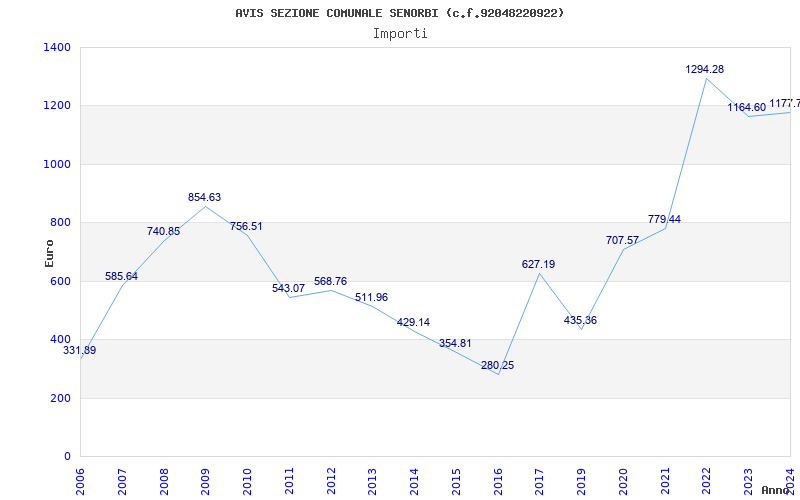This screenshot has height=500, width=800.
Task: Click the Anno x-axis title
Action: (776, 490)
